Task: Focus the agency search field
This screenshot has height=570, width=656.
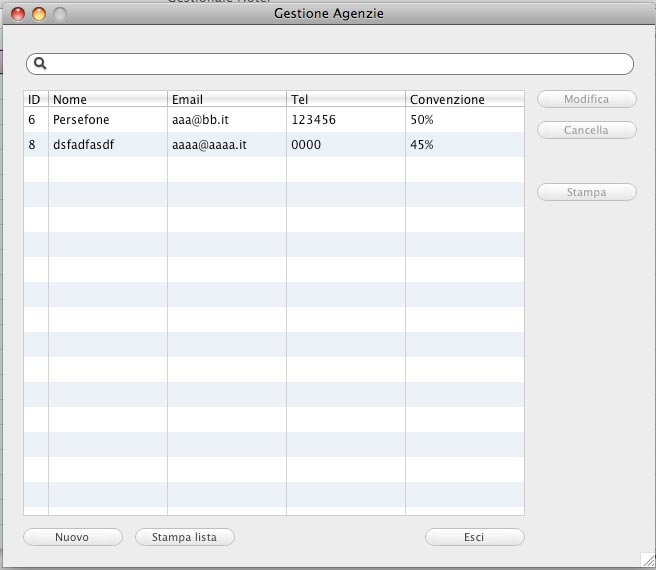Action: point(330,64)
